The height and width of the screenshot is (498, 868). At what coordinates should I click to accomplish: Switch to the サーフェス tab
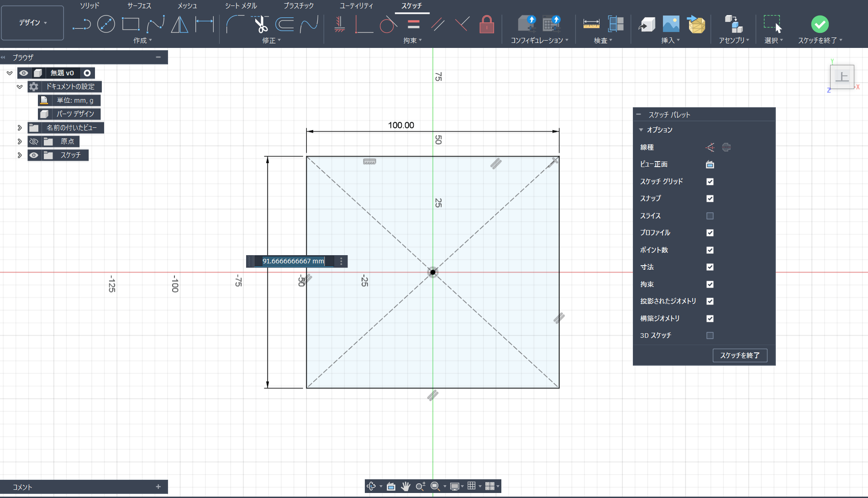point(139,6)
